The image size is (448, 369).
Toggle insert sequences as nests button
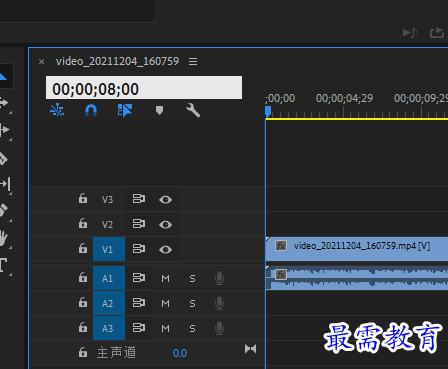click(x=57, y=110)
